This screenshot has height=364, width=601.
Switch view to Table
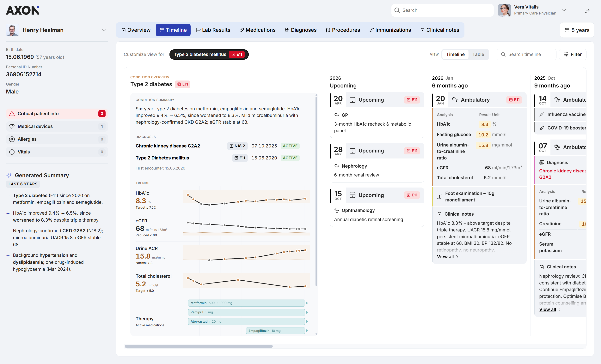click(478, 54)
